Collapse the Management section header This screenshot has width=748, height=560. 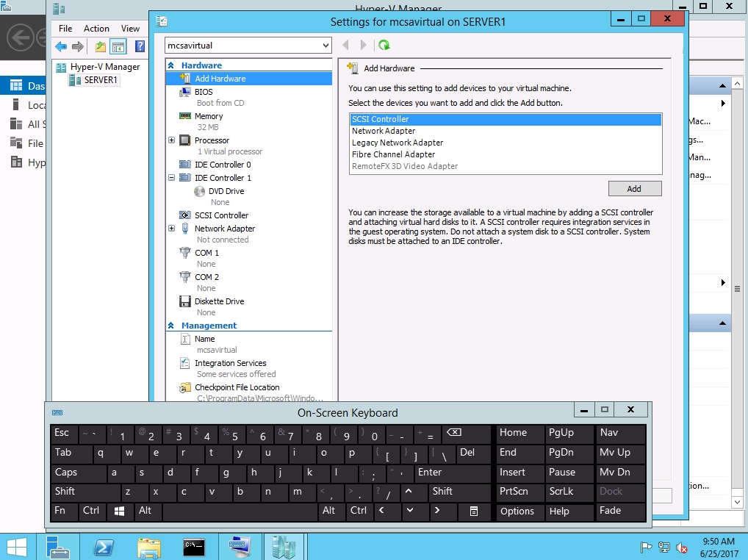[170, 326]
